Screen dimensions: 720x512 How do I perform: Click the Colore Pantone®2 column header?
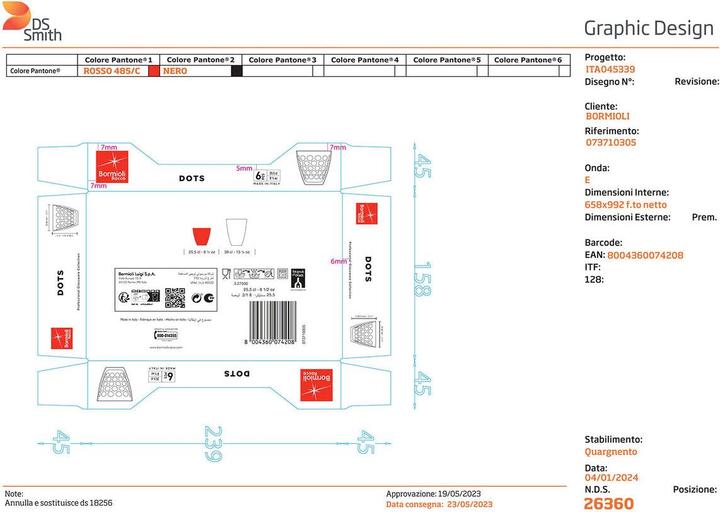pyautogui.click(x=201, y=60)
